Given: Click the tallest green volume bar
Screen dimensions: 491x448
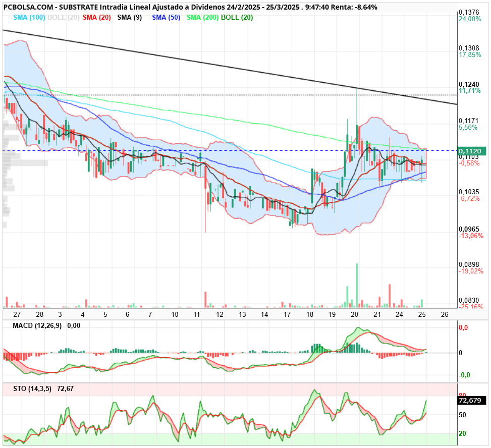Looking at the screenshot, I should (x=357, y=286).
